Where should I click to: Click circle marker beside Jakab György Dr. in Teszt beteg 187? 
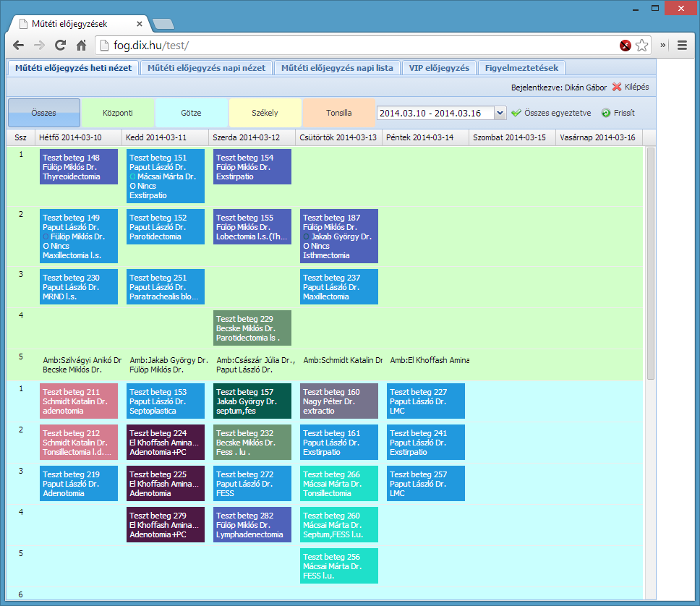tap(307, 236)
